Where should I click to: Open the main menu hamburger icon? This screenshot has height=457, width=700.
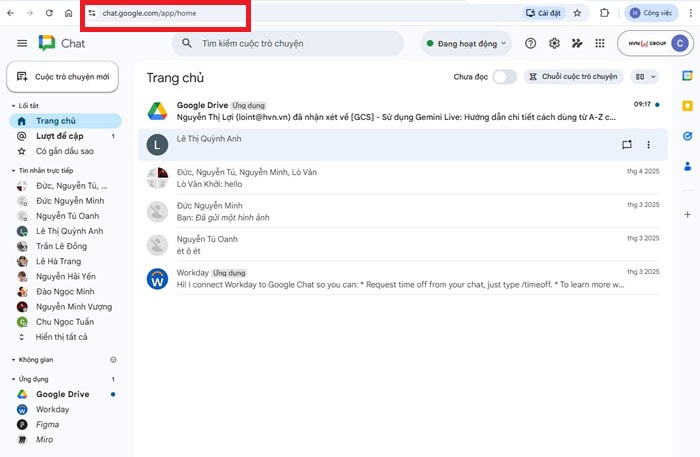coord(22,43)
